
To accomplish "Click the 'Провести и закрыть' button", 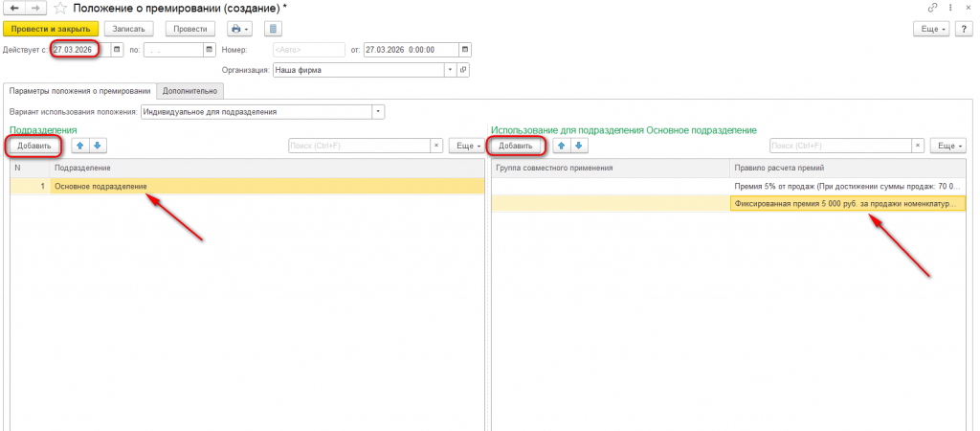I will (x=52, y=29).
